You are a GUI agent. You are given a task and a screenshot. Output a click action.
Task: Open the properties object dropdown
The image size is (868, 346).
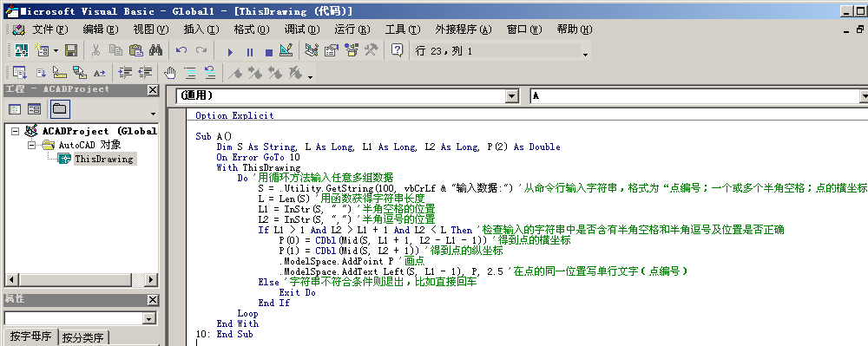coord(149,319)
